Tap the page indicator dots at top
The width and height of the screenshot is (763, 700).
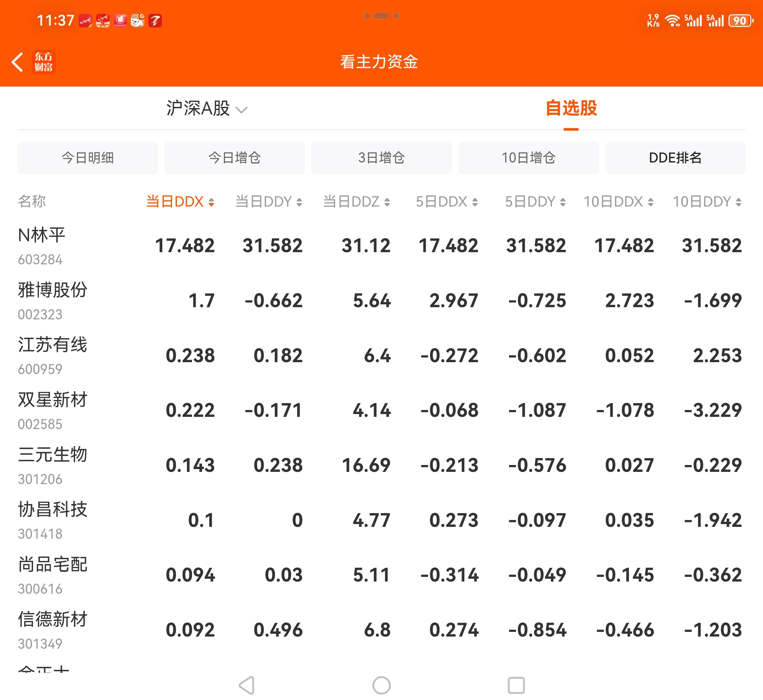381,16
